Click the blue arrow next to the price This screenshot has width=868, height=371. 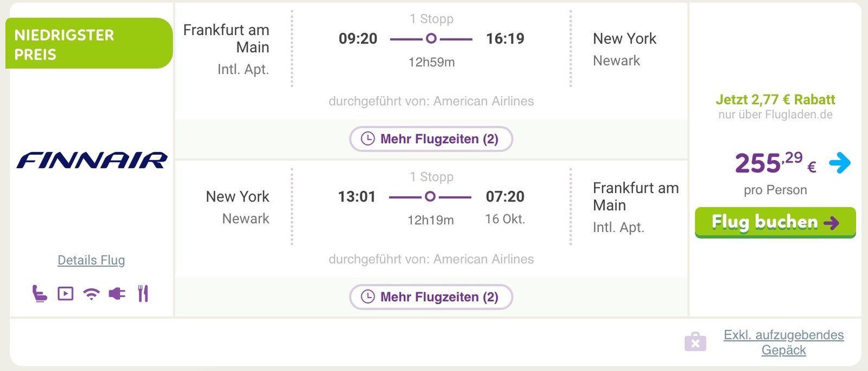(x=840, y=162)
